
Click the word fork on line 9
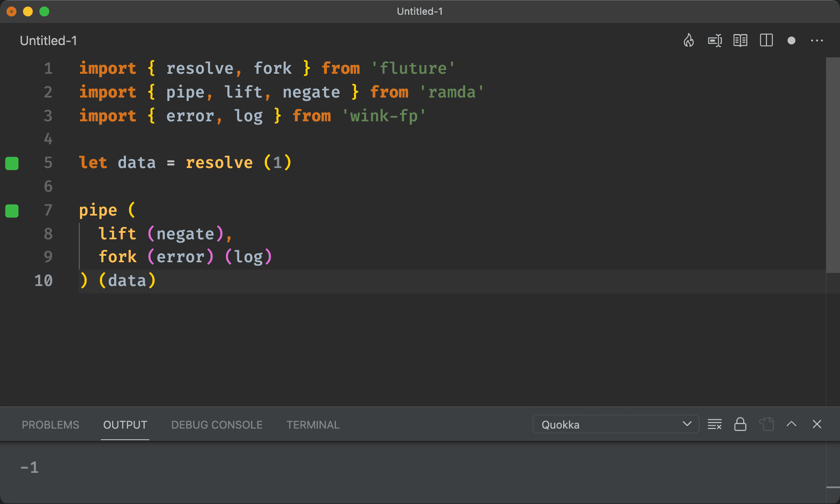click(118, 257)
